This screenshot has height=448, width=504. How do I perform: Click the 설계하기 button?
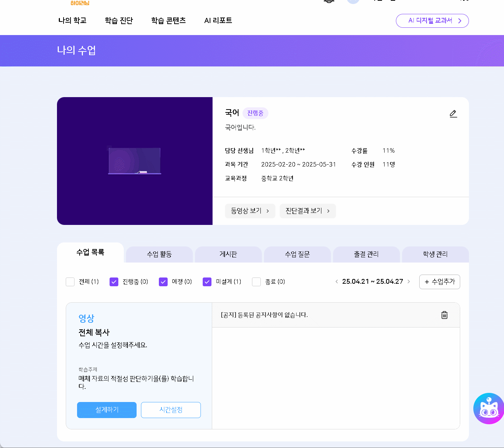click(107, 410)
